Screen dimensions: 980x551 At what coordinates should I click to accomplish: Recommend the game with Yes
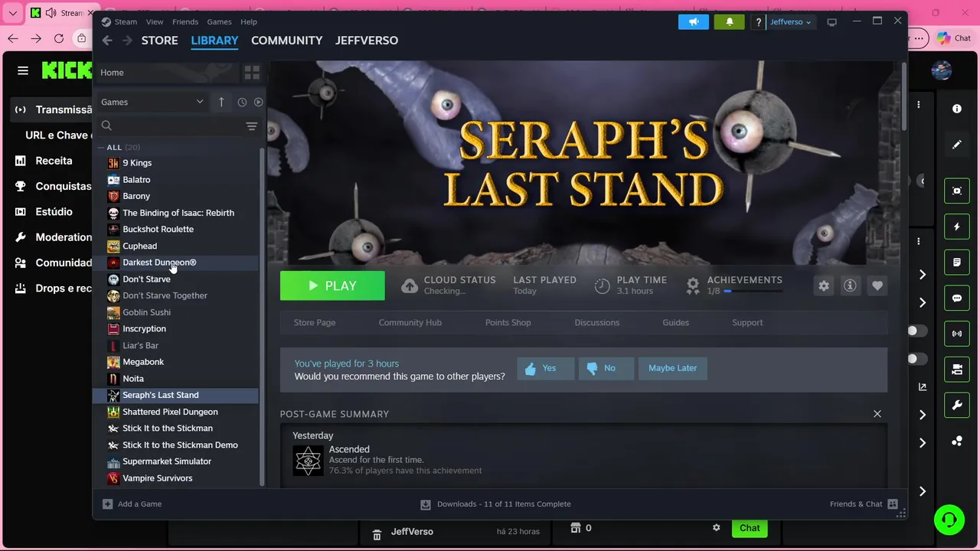tap(545, 368)
